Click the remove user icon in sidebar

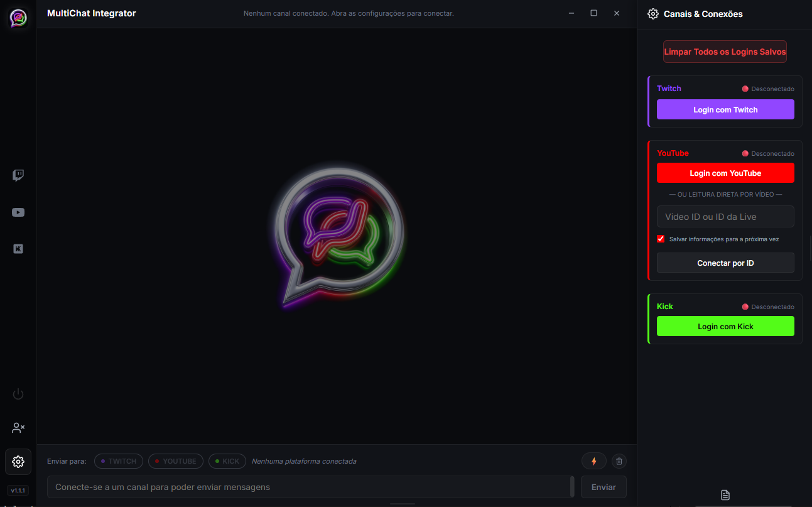click(x=18, y=428)
